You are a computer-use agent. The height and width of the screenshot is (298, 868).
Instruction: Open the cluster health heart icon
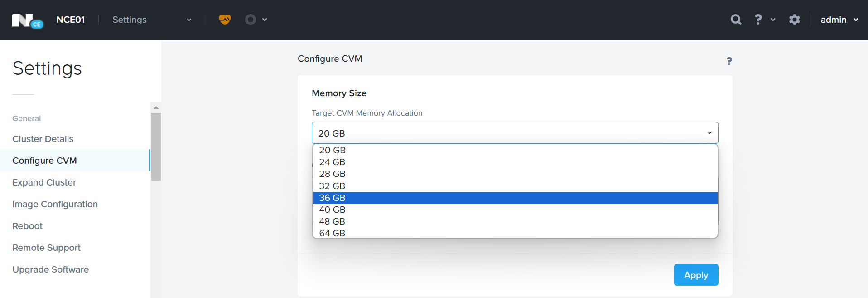[x=225, y=20]
